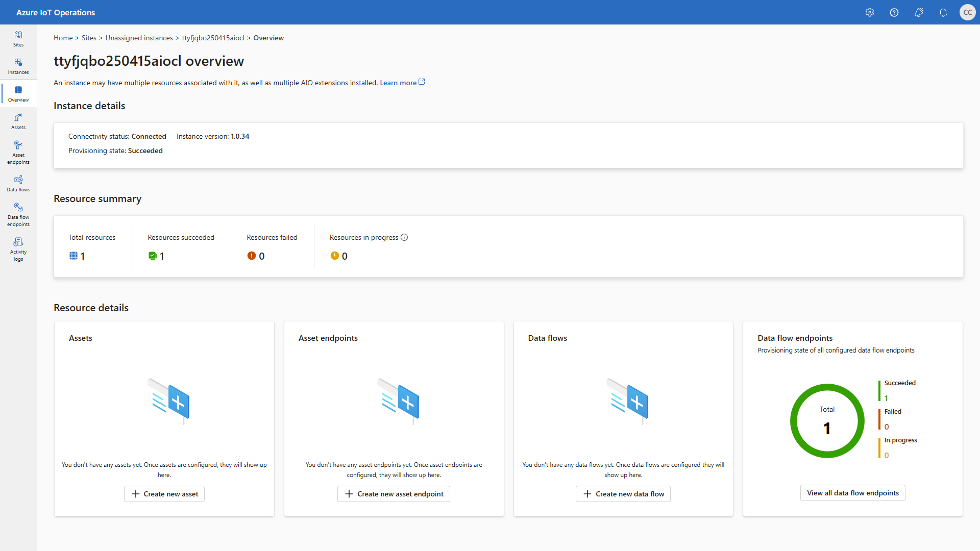Click the Overview breadcrumb
Image resolution: width=980 pixels, height=551 pixels.
pyautogui.click(x=268, y=38)
